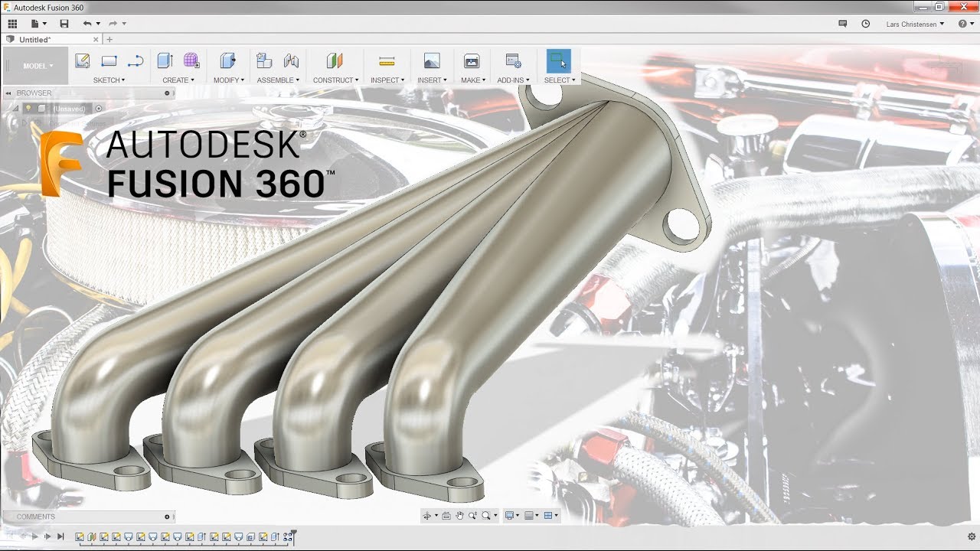Screen dimensions: 980x551
Task: Open the File menu dropdown arrow
Action: point(45,24)
